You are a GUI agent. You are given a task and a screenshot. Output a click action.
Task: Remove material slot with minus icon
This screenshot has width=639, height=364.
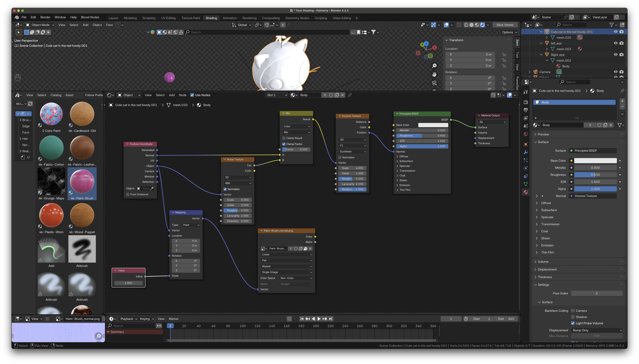coord(622,107)
